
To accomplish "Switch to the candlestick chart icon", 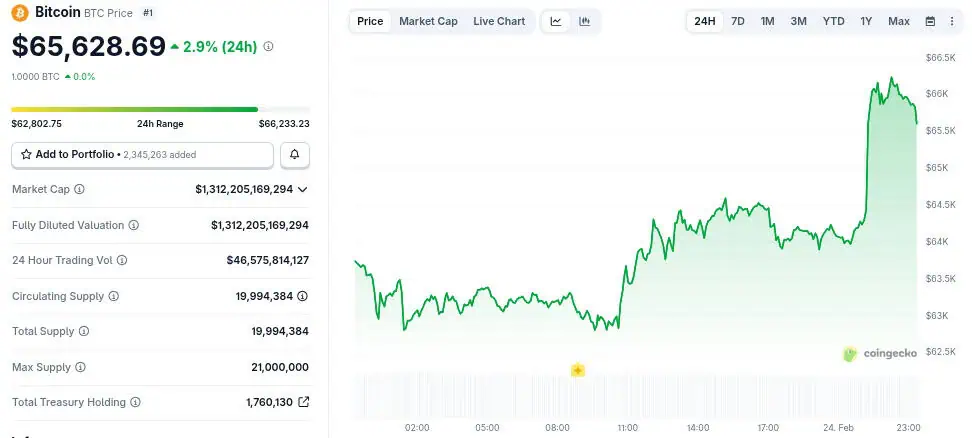I will tap(585, 21).
